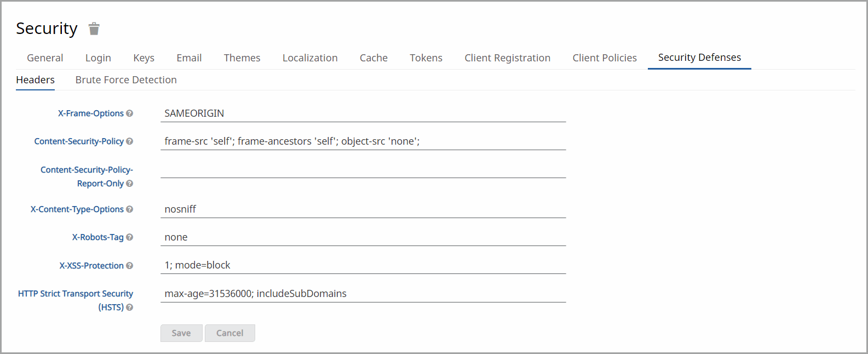Click the help icon beside X-XSS-Protection

point(130,266)
